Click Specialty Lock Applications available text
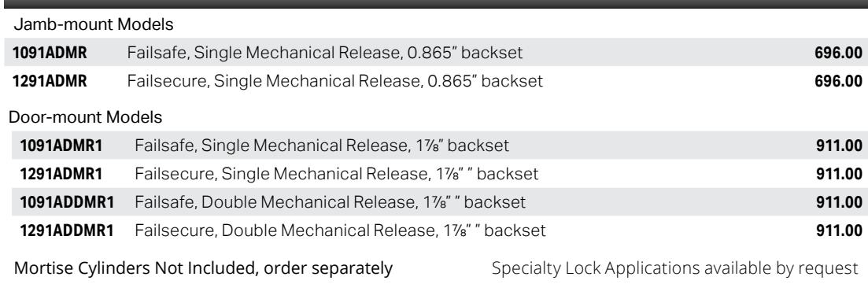The width and height of the screenshot is (868, 284). coord(674,269)
